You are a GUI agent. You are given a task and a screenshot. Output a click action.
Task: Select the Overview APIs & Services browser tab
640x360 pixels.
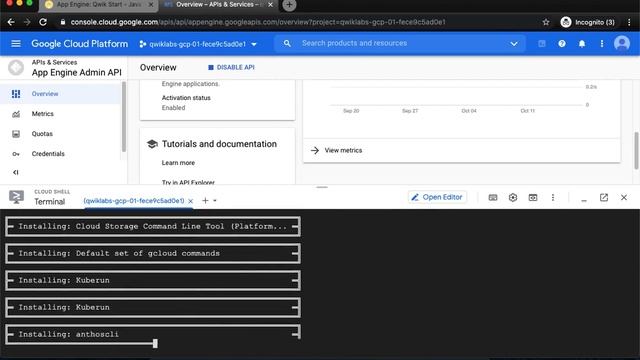click(219, 5)
